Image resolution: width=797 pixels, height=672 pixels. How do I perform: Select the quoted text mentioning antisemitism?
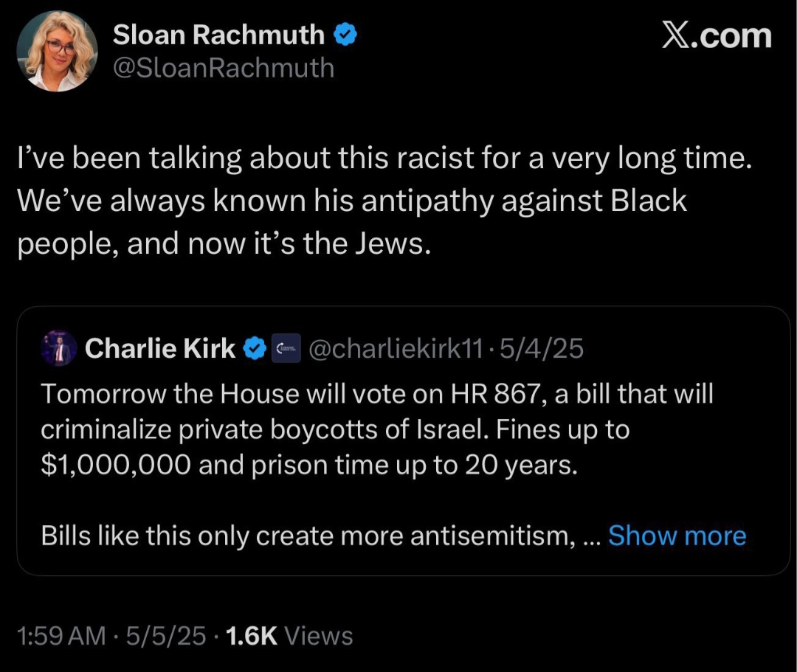coord(321,536)
